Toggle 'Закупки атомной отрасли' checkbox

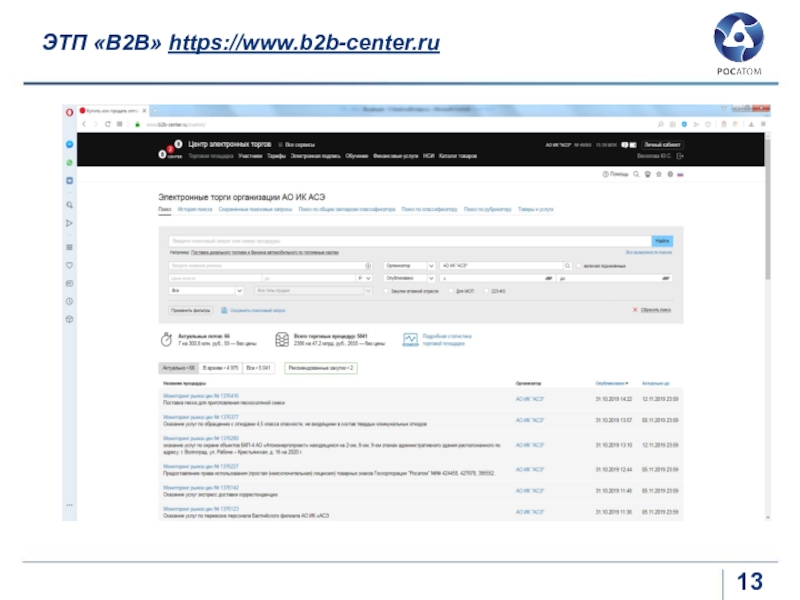tap(386, 291)
